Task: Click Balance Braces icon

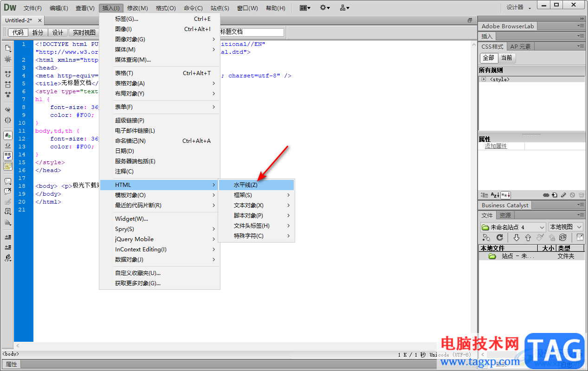Action: [x=8, y=120]
